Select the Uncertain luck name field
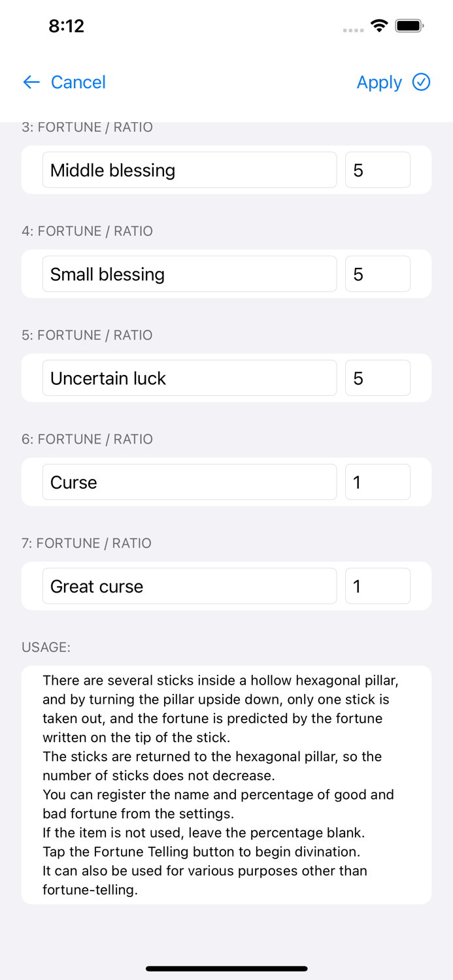Image resolution: width=453 pixels, height=980 pixels. tap(189, 378)
